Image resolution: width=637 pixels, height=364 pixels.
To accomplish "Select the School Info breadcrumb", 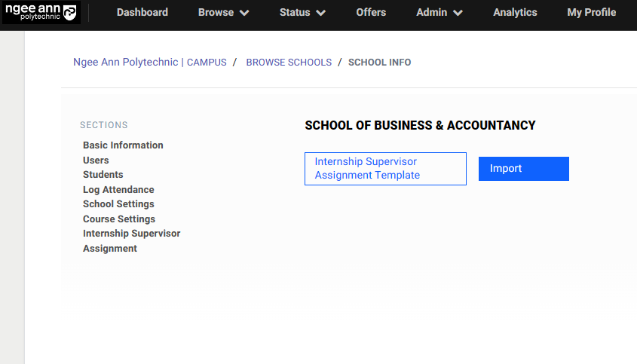I will coord(379,63).
